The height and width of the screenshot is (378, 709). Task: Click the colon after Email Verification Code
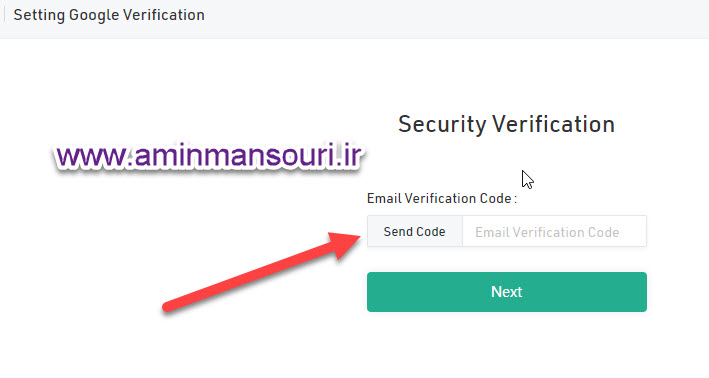coord(515,199)
